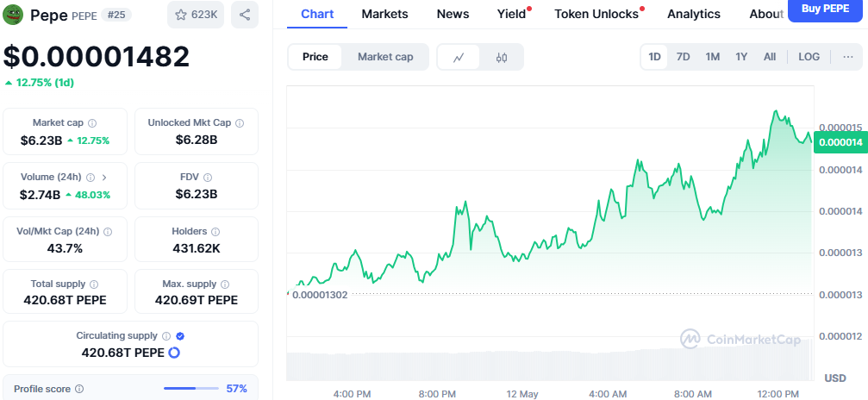The width and height of the screenshot is (868, 400).
Task: Show Unlocked Mkt Cap info icon
Action: coord(240,123)
